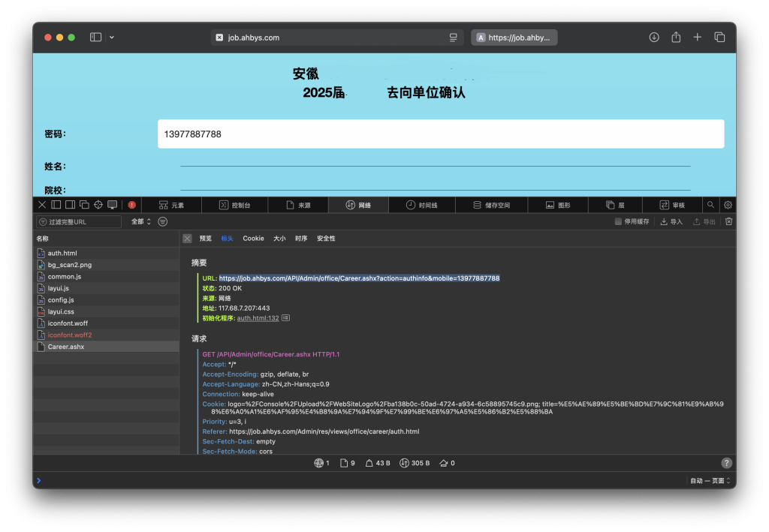Open Web Inspector settings gear
This screenshot has height=532, width=769.
[x=728, y=205]
